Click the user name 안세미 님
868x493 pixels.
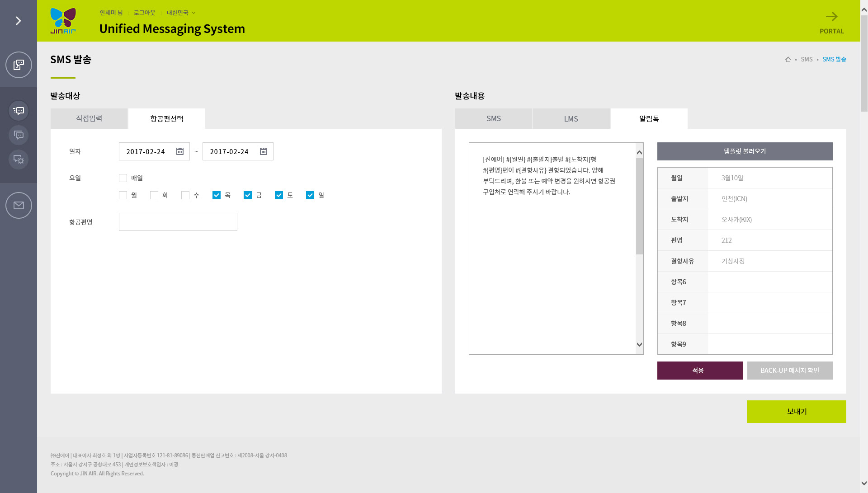111,13
